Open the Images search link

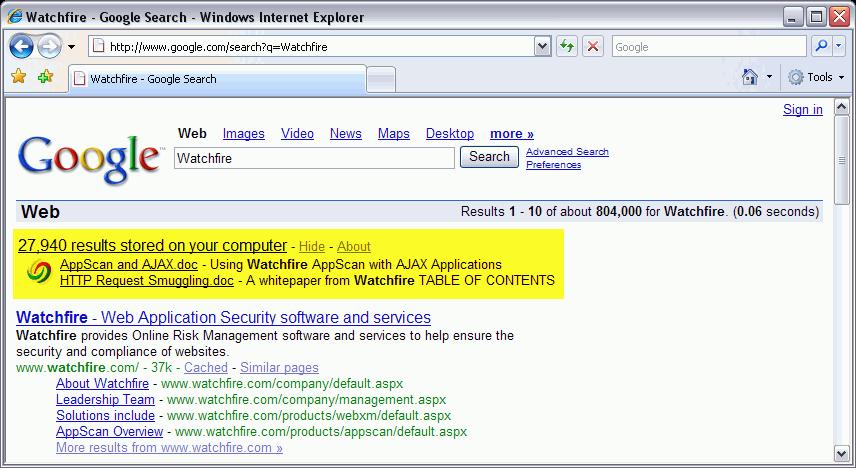tap(243, 134)
